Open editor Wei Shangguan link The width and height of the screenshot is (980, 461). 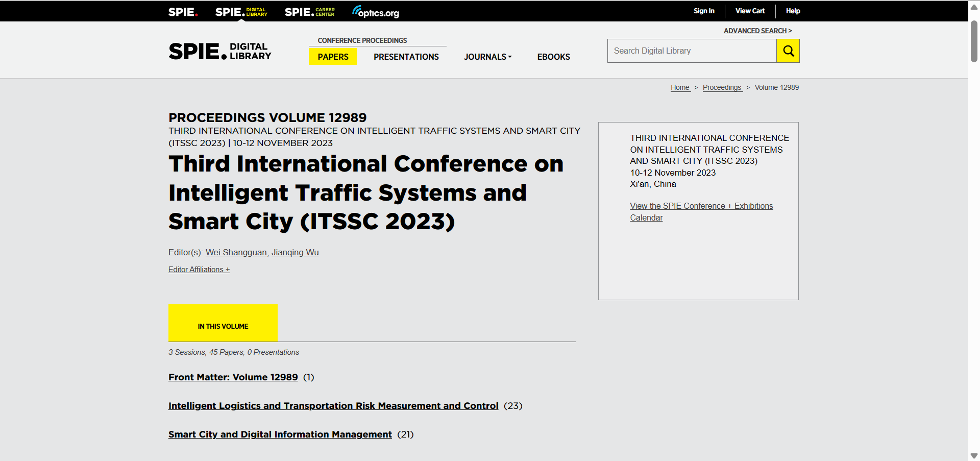click(236, 252)
